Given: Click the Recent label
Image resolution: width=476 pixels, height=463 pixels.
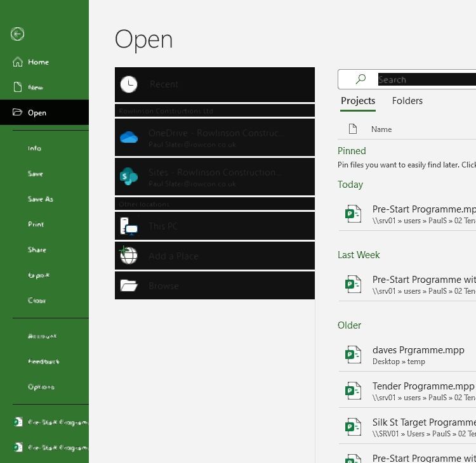Looking at the screenshot, I should point(164,84).
